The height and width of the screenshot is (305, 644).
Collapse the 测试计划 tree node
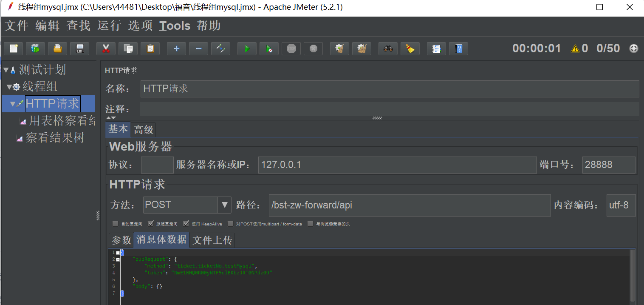[6, 69]
